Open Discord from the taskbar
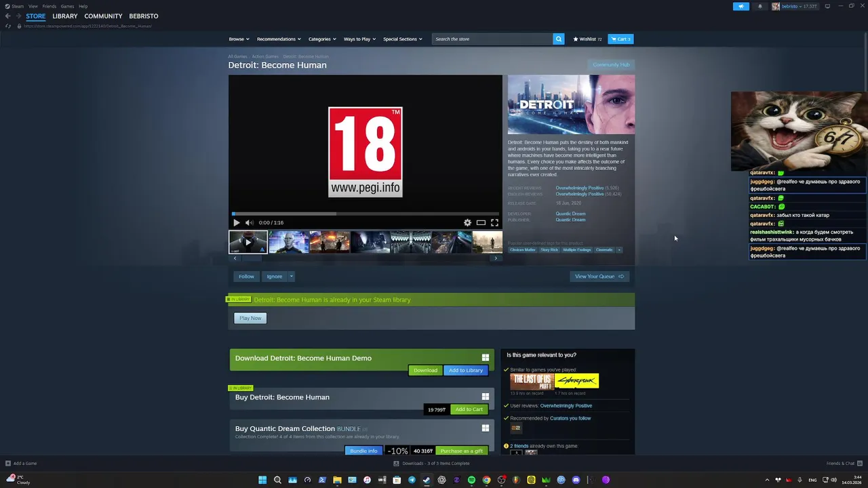The width and height of the screenshot is (868, 488). (576, 480)
